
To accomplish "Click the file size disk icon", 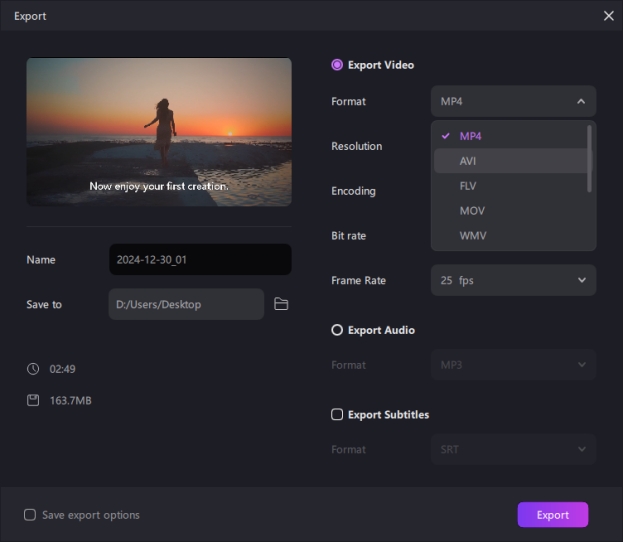I will pos(33,400).
